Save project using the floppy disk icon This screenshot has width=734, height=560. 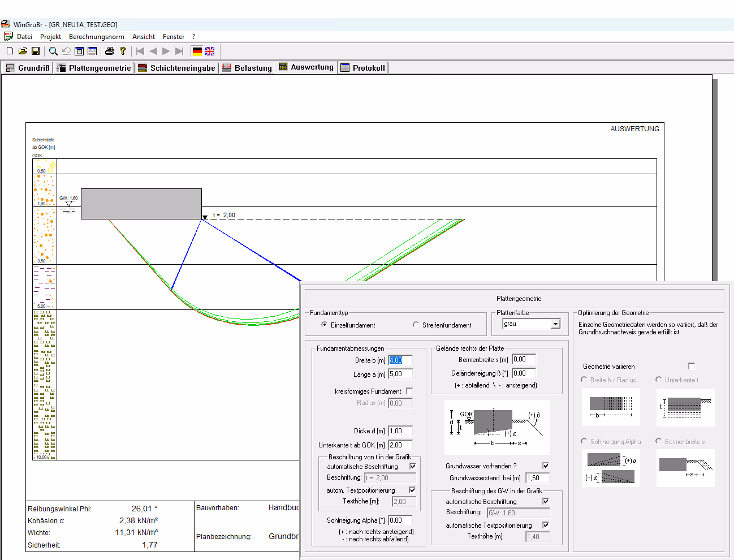[36, 51]
